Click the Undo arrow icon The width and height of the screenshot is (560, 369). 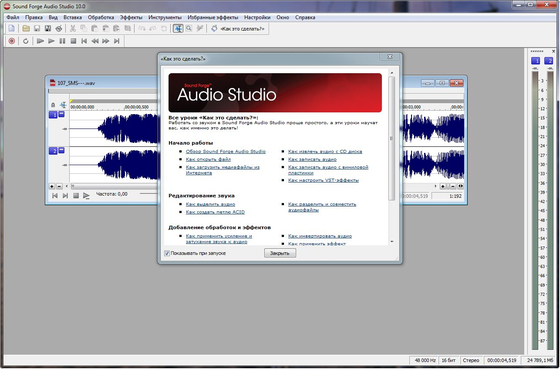pyautogui.click(x=142, y=29)
